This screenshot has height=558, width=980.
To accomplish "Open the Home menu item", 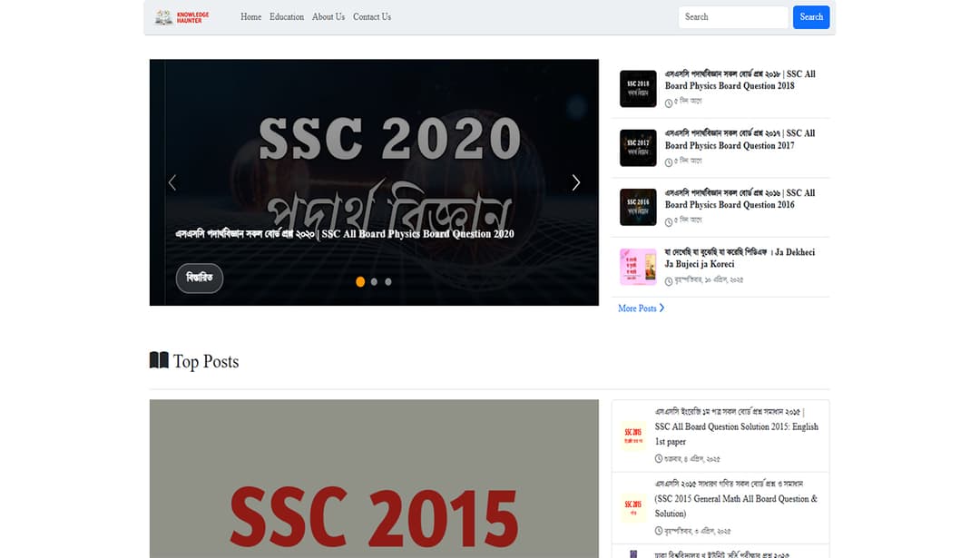I will tap(250, 17).
